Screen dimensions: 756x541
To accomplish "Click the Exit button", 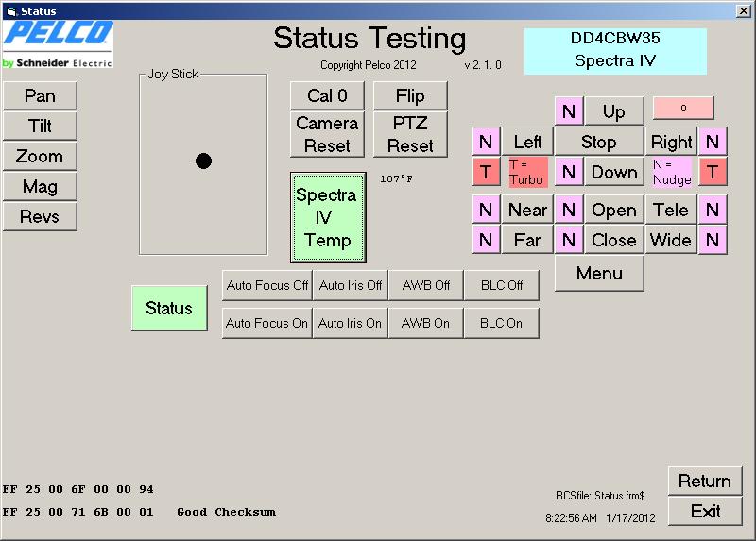I will 705,511.
